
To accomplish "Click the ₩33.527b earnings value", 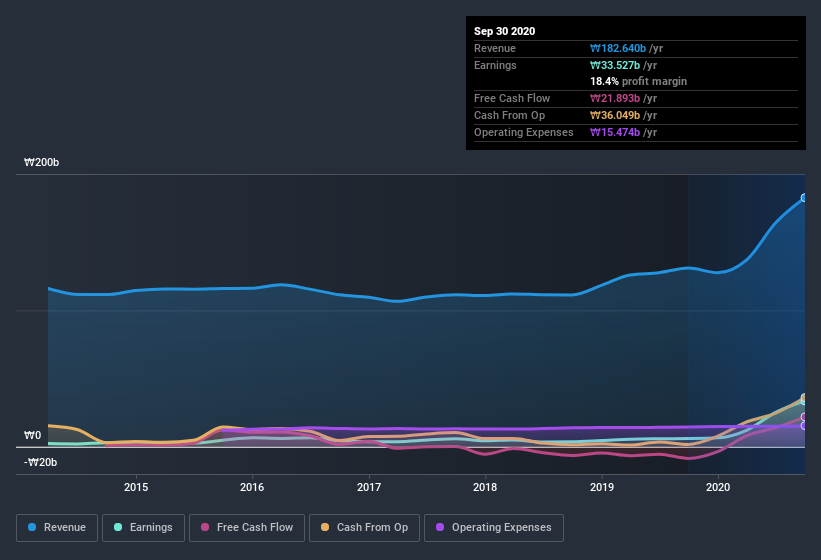I will coord(615,65).
